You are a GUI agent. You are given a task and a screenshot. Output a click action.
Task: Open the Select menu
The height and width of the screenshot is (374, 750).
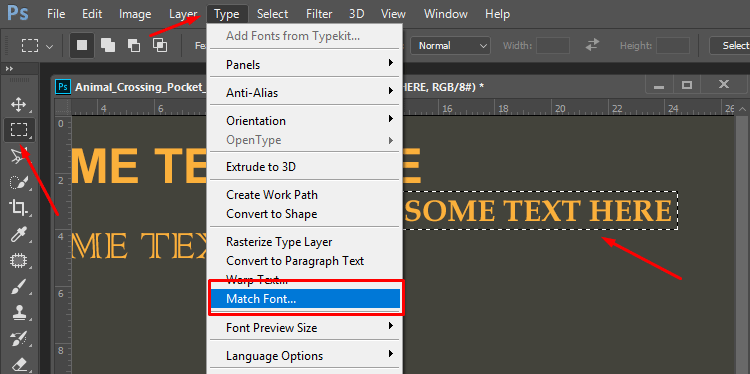point(272,14)
